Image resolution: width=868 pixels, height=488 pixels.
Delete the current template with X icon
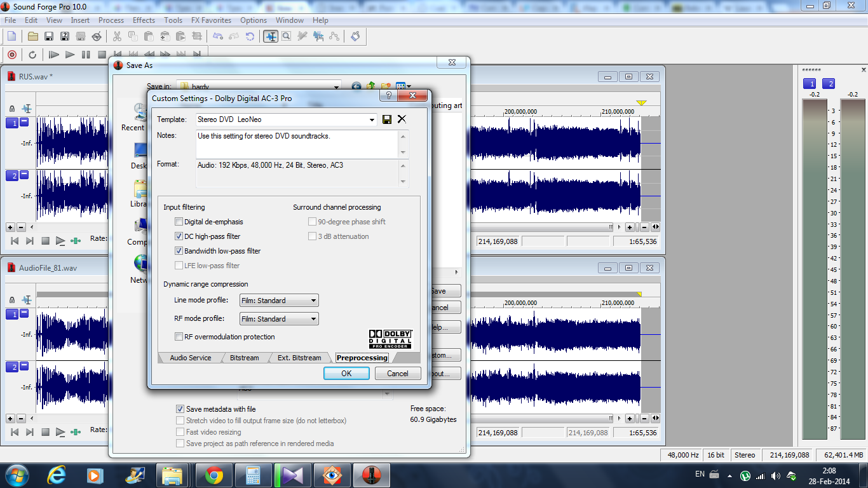(402, 119)
